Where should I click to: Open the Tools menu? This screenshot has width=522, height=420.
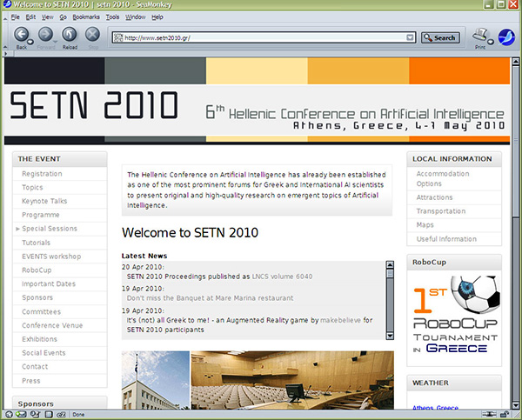coord(112,17)
